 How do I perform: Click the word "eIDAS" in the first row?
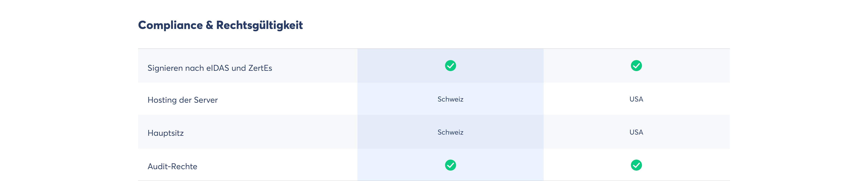217,68
